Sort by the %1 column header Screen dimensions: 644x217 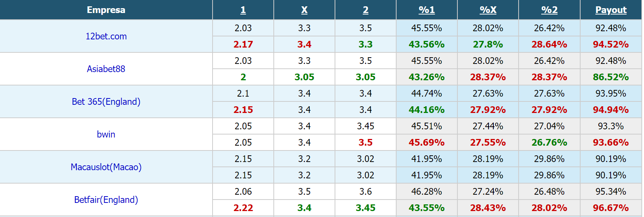pyautogui.click(x=427, y=10)
